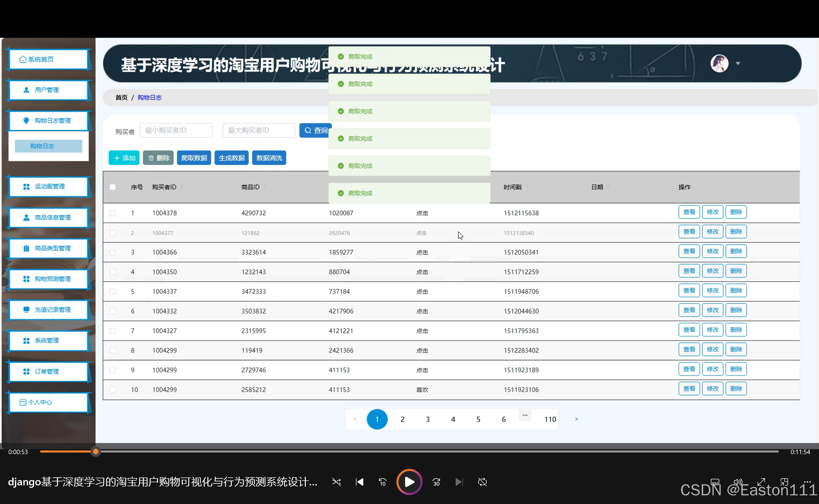This screenshot has width=819, height=504.
Task: Click 查看 for row 1004337
Action: point(689,291)
